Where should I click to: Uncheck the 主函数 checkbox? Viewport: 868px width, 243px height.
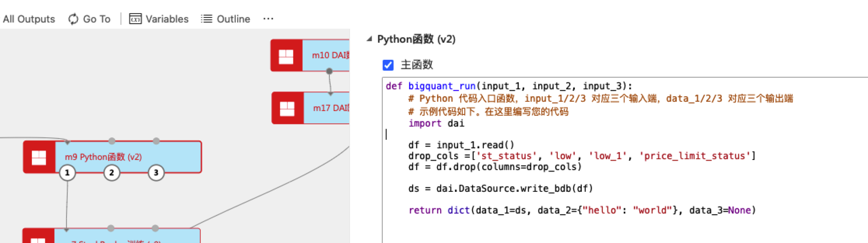coord(388,65)
